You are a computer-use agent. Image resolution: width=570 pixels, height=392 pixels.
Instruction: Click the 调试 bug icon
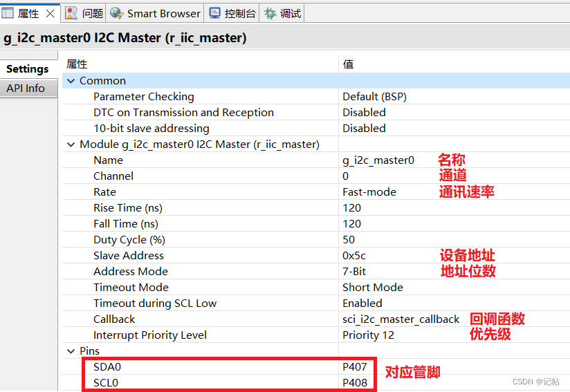(270, 13)
